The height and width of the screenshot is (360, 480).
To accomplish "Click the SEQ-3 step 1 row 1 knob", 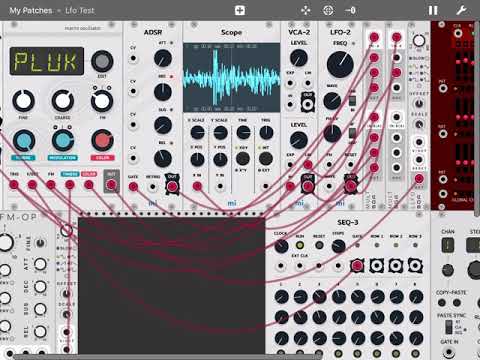I will point(281,297).
